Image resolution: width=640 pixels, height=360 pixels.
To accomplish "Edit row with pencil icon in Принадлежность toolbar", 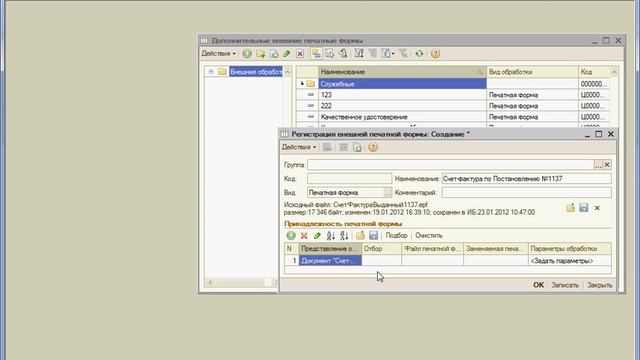I will pyautogui.click(x=317, y=236).
